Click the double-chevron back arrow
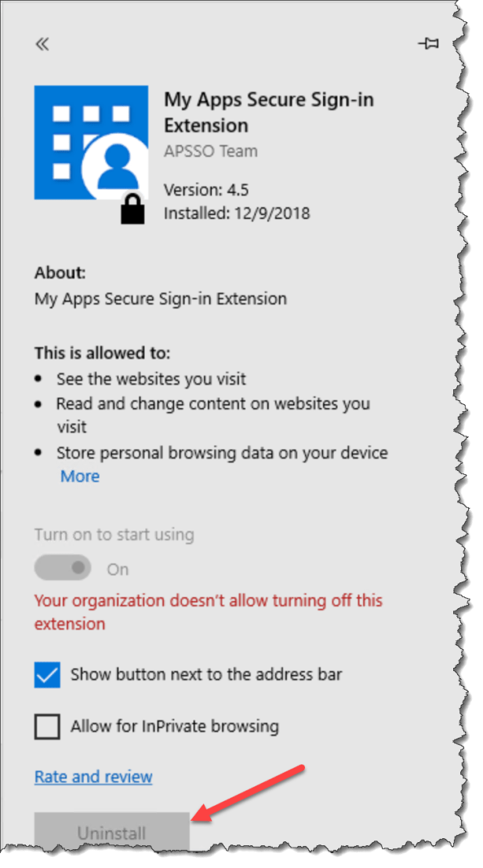 [x=41, y=43]
